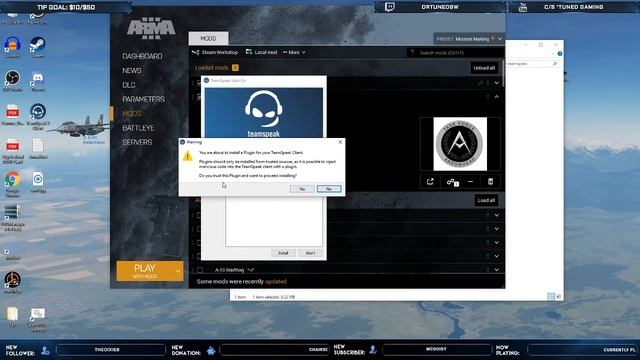
Task: Click the TeamSpeak logo banner image
Action: tap(264, 113)
